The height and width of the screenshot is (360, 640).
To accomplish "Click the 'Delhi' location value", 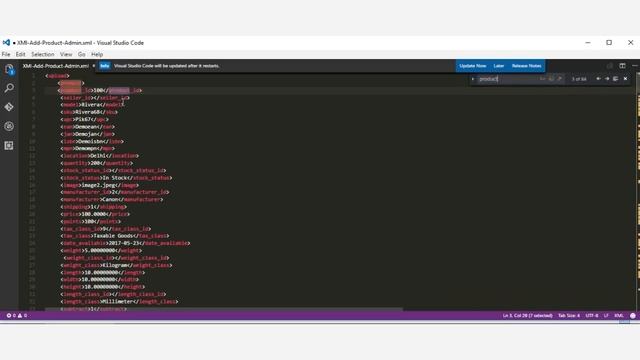I will click(x=98, y=156).
